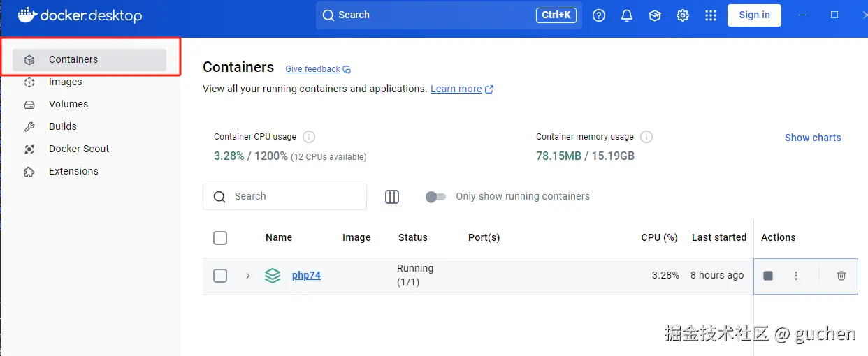Go to Docker Scout in sidebar

89,149
